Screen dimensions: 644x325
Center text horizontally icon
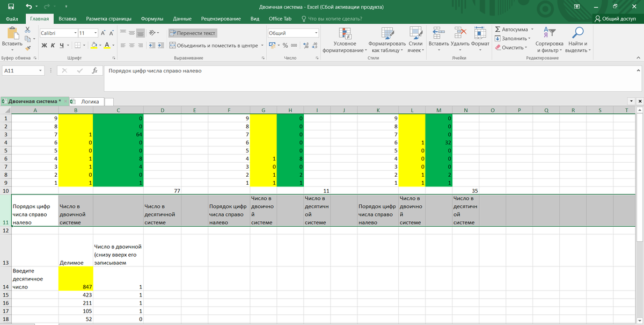coord(131,45)
